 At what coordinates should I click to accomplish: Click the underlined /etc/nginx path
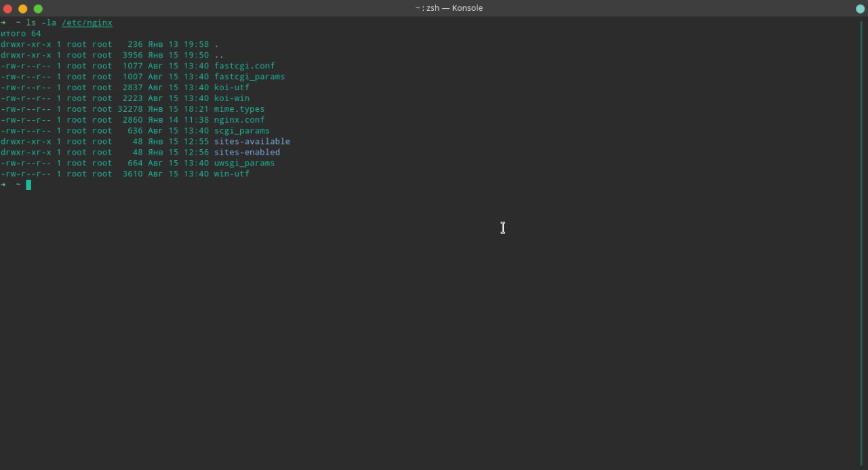pyautogui.click(x=87, y=22)
